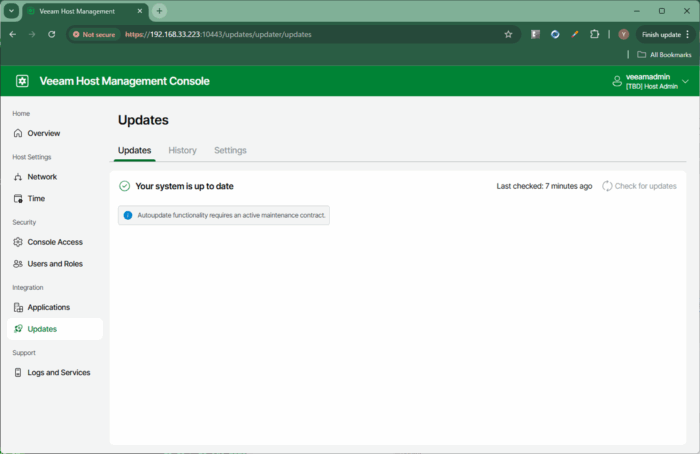Click 'Last checked: 7 minutes ago' text
Image resolution: width=700 pixels, height=454 pixels.
point(544,186)
